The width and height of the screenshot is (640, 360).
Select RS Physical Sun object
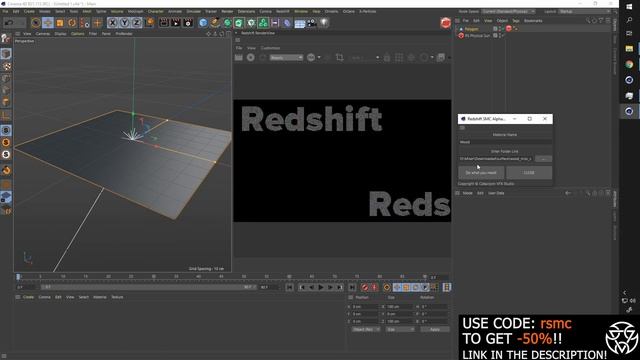[477, 36]
